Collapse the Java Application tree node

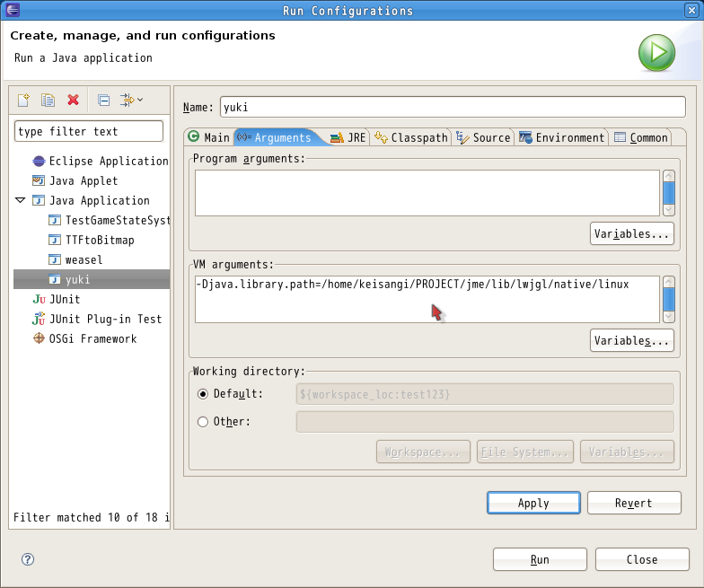click(21, 201)
